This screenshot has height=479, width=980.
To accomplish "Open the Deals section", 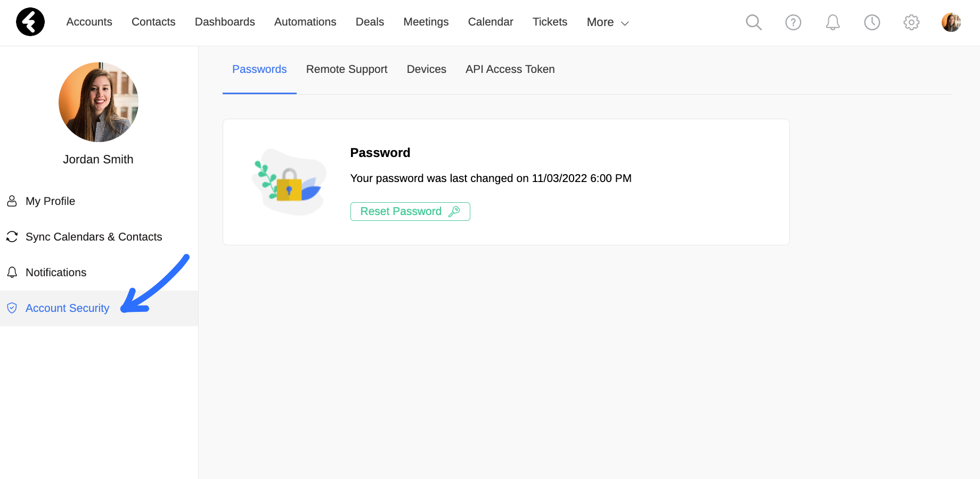I will coord(370,22).
